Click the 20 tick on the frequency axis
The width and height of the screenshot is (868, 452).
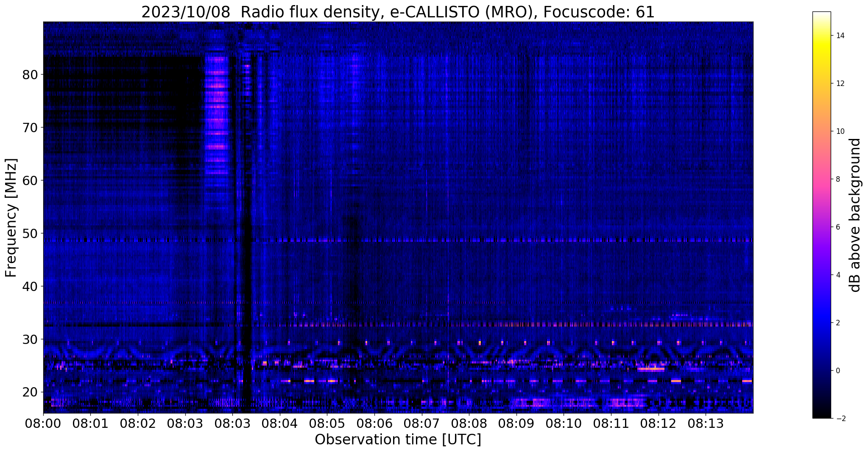pyautogui.click(x=30, y=392)
